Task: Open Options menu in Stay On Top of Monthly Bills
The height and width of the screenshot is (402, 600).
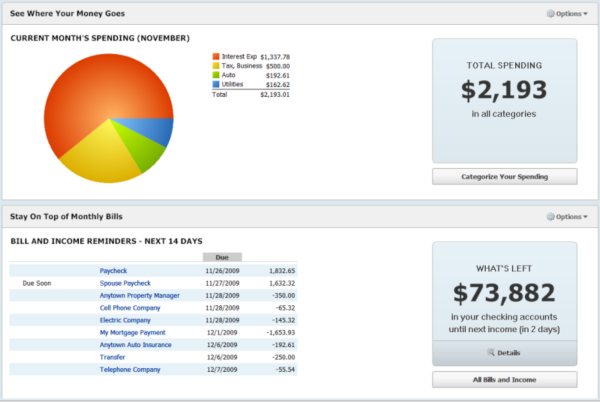Action: pos(567,217)
